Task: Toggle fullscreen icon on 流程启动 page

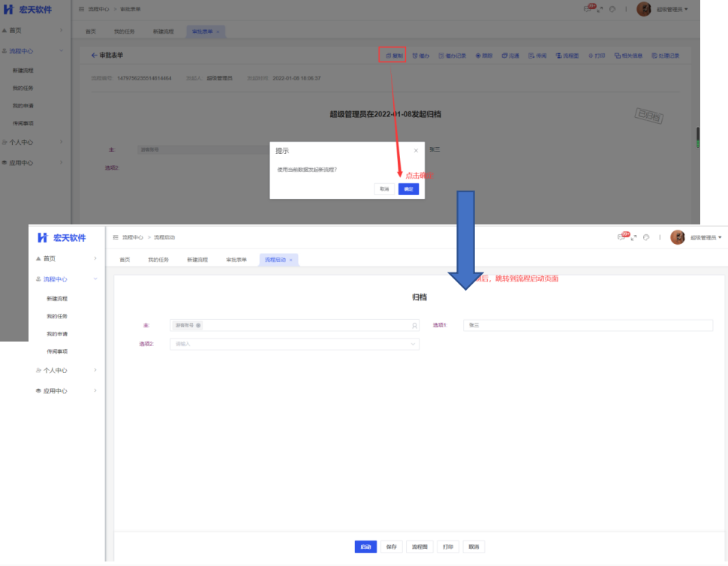Action: [x=633, y=237]
